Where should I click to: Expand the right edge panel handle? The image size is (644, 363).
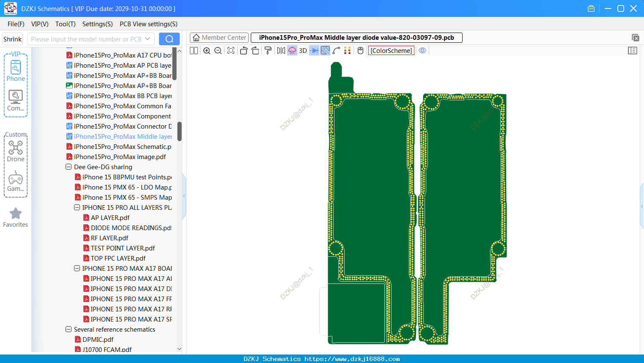(642, 206)
